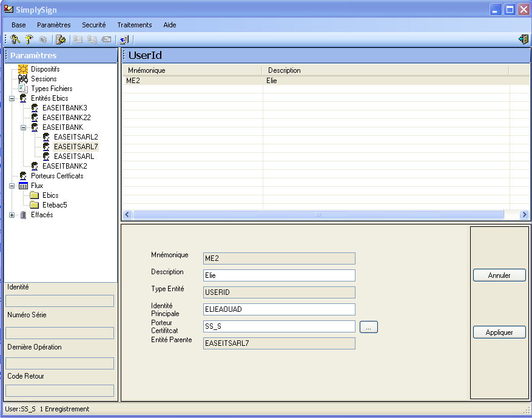Click the Annuler button
The height and width of the screenshot is (418, 532).
(499, 275)
